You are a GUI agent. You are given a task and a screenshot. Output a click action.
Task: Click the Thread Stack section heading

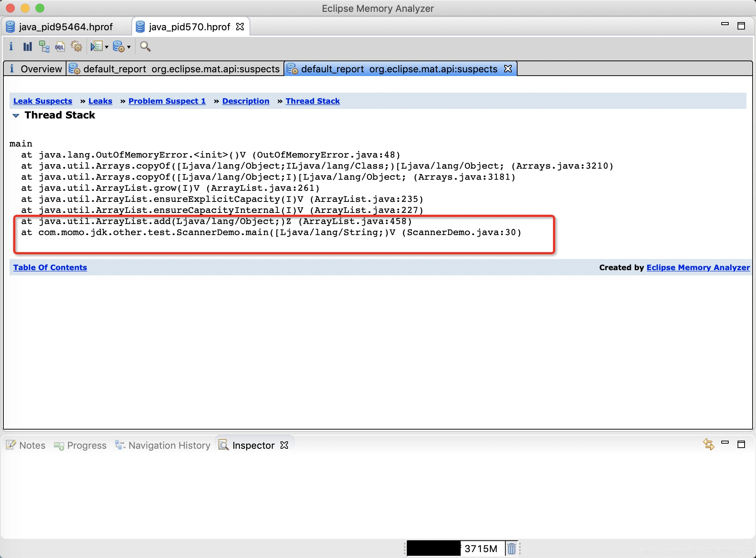point(60,115)
